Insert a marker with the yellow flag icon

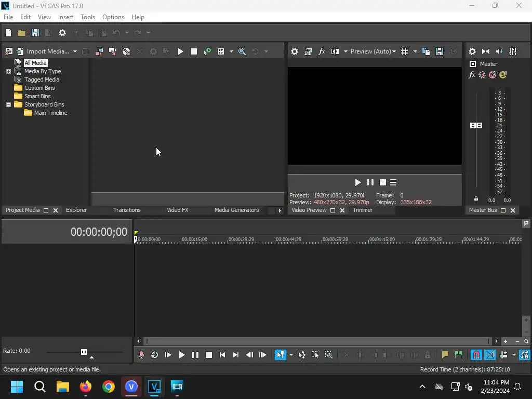445,355
